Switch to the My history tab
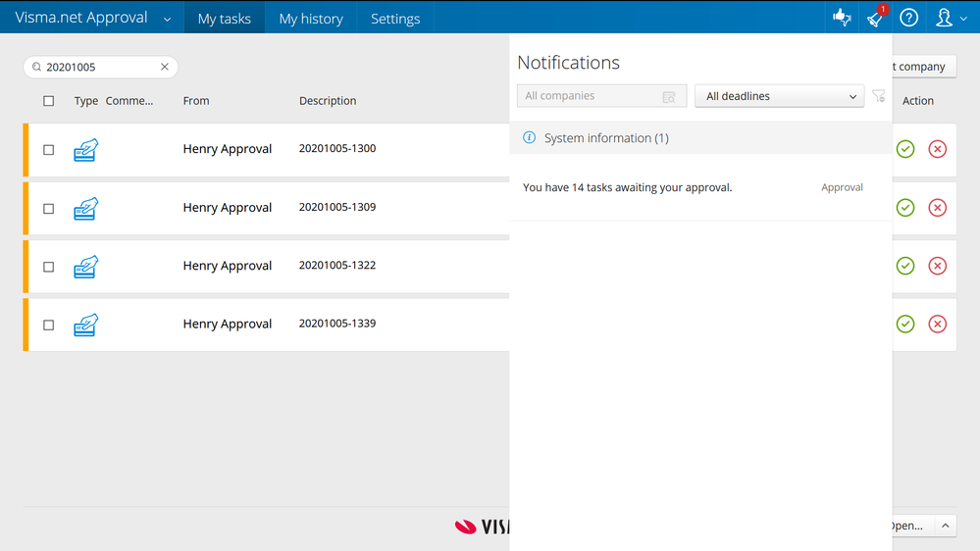This screenshot has width=980, height=551. coord(311,19)
